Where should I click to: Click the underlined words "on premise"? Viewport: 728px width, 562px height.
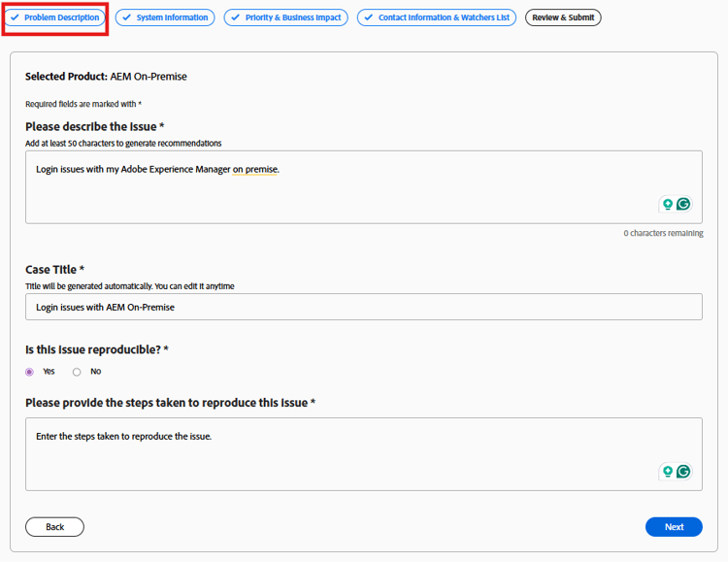(x=255, y=170)
